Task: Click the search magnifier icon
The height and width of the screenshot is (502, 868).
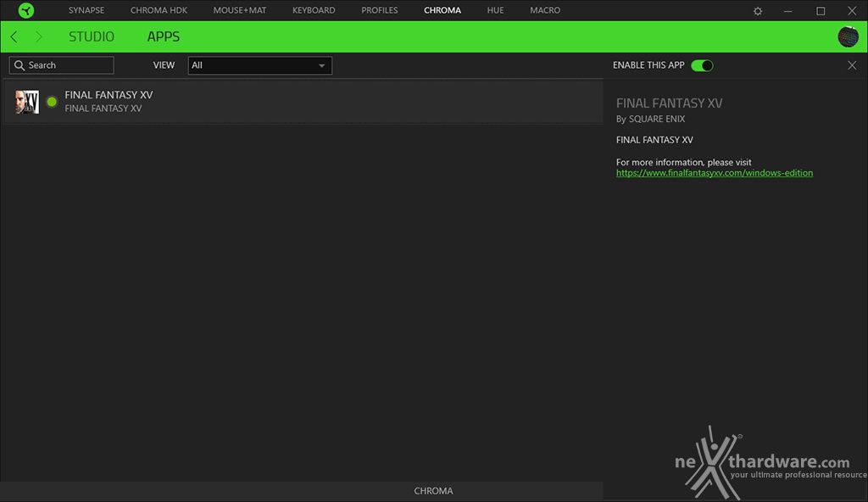Action: point(19,65)
